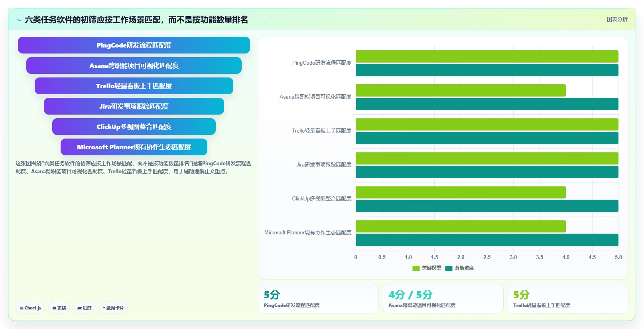Screen dimensions: 644x329
Task: Click the ClickUp 关键权重 light-green bar
Action: (x=461, y=192)
